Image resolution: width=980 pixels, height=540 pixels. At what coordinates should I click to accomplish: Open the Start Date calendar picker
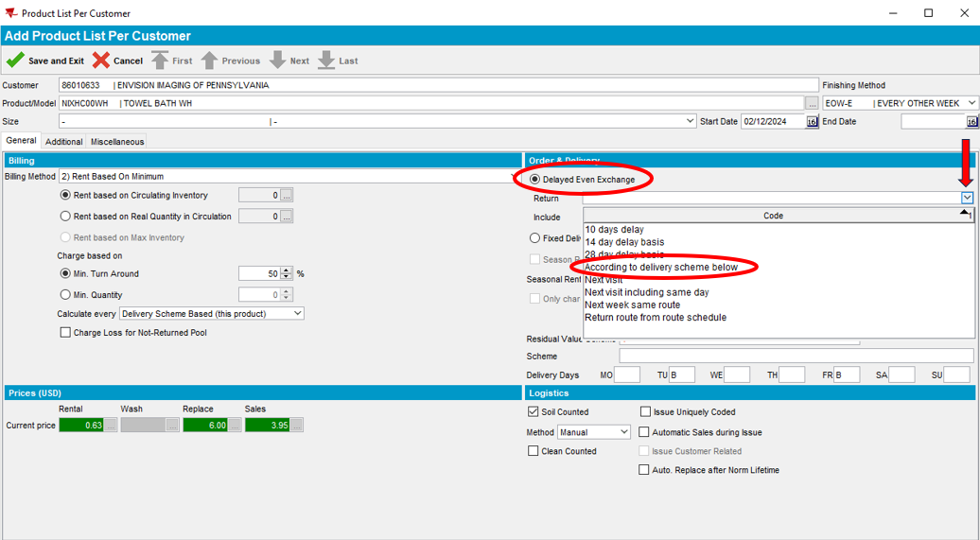pyautogui.click(x=812, y=122)
